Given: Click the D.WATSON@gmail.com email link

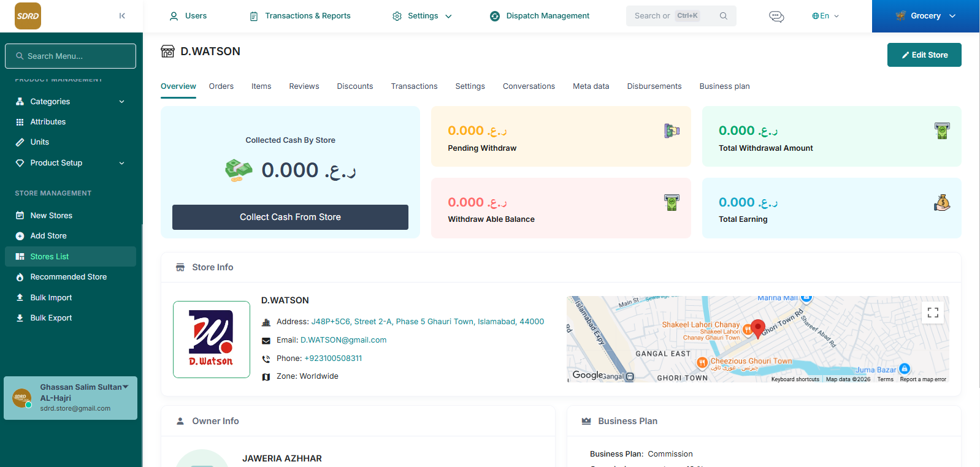Looking at the screenshot, I should click(x=343, y=340).
